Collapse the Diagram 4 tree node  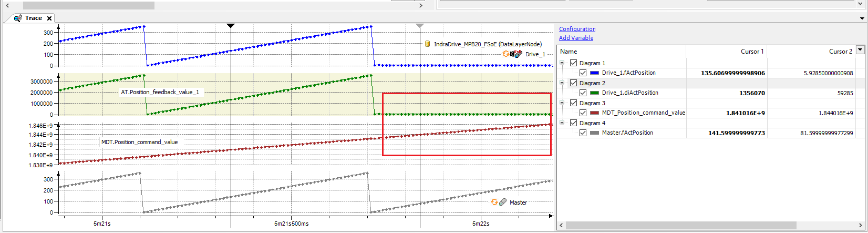click(x=563, y=123)
